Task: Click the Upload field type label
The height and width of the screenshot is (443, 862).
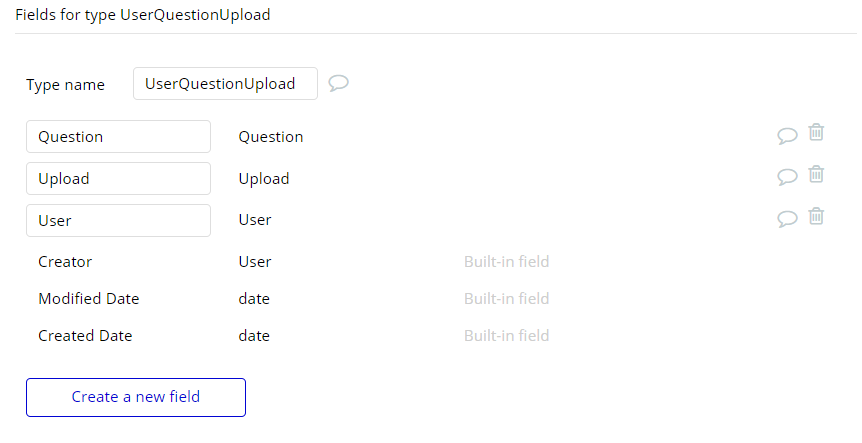Action: tap(264, 179)
